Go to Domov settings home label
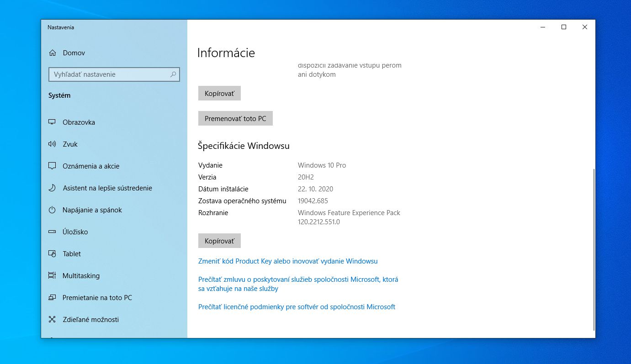Screen dimensions: 631x364 pyautogui.click(x=74, y=53)
